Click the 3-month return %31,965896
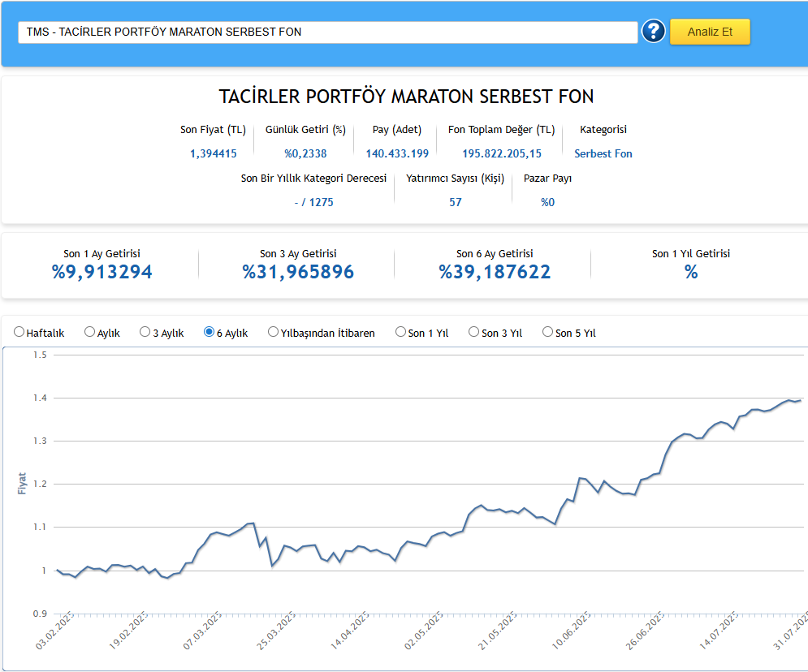808x672 pixels. click(x=298, y=272)
